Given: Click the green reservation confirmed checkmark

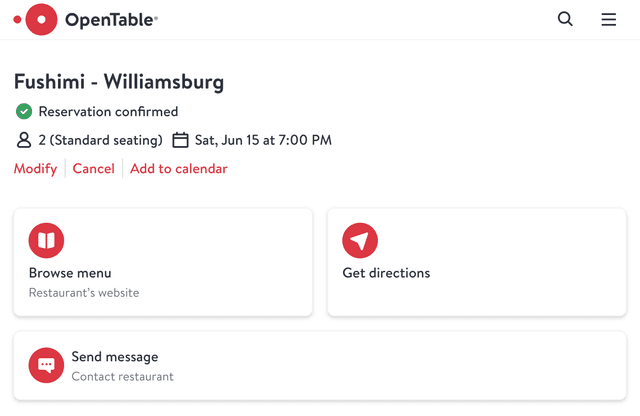Looking at the screenshot, I should pyautogui.click(x=24, y=111).
